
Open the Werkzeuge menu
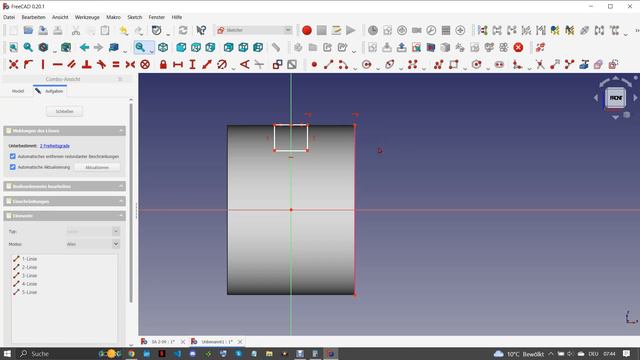87,17
